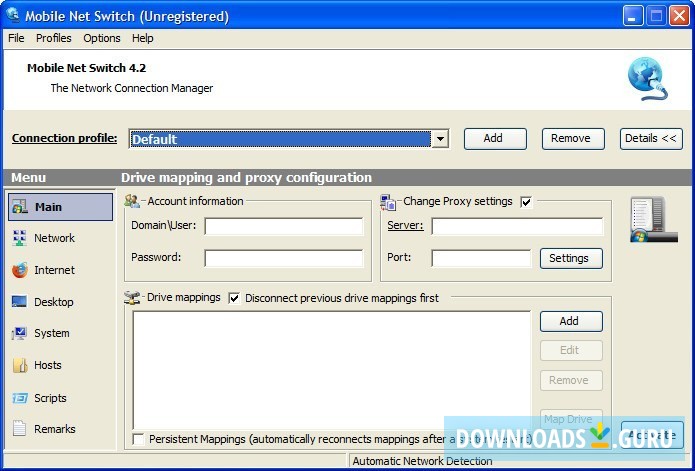Click the underlined Server label
Viewport: 695px width, 471px height.
click(405, 226)
